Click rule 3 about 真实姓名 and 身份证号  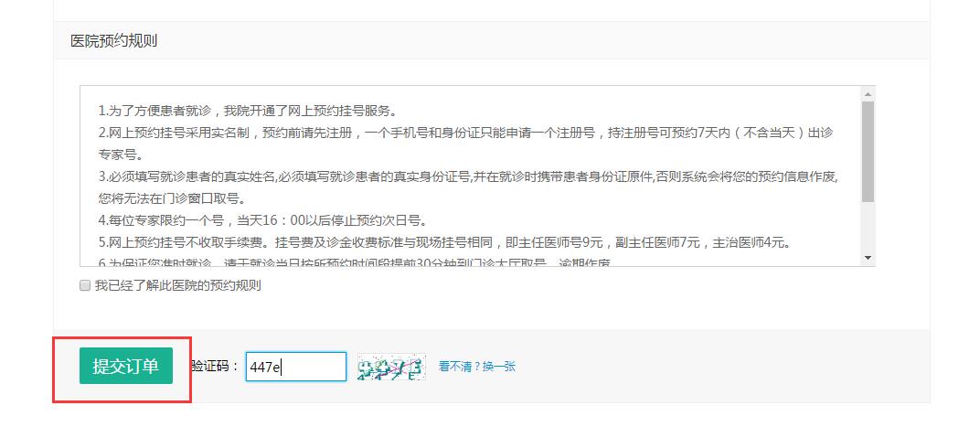pyautogui.click(x=467, y=176)
